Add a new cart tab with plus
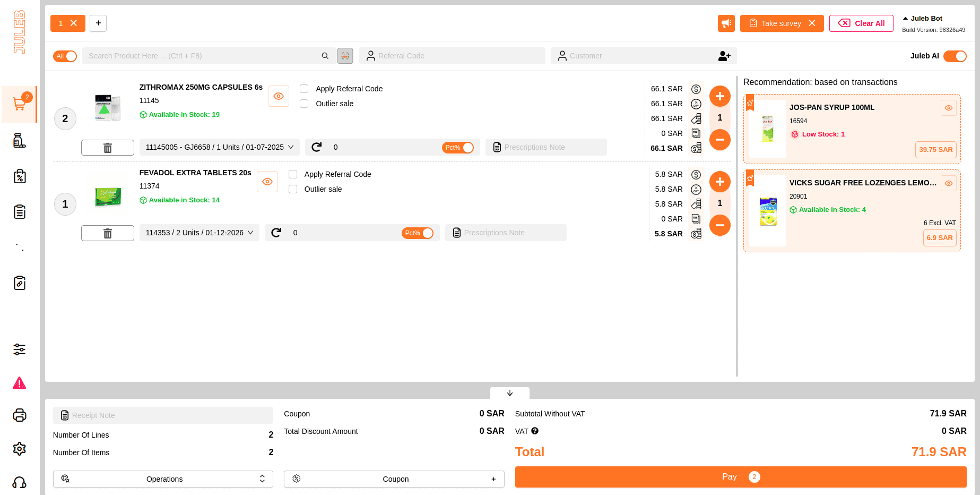 pos(98,23)
